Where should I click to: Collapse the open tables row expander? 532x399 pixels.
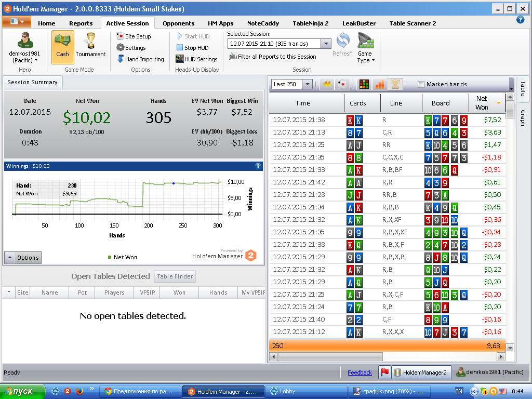point(9,292)
